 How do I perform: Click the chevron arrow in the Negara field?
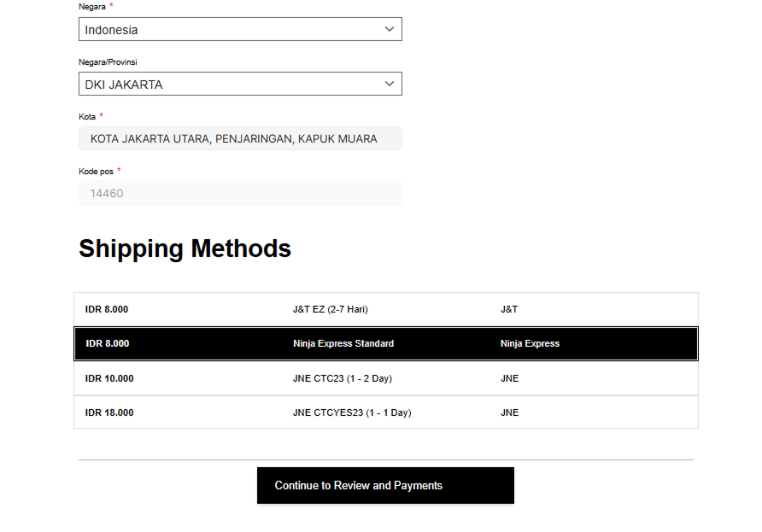[x=390, y=29]
